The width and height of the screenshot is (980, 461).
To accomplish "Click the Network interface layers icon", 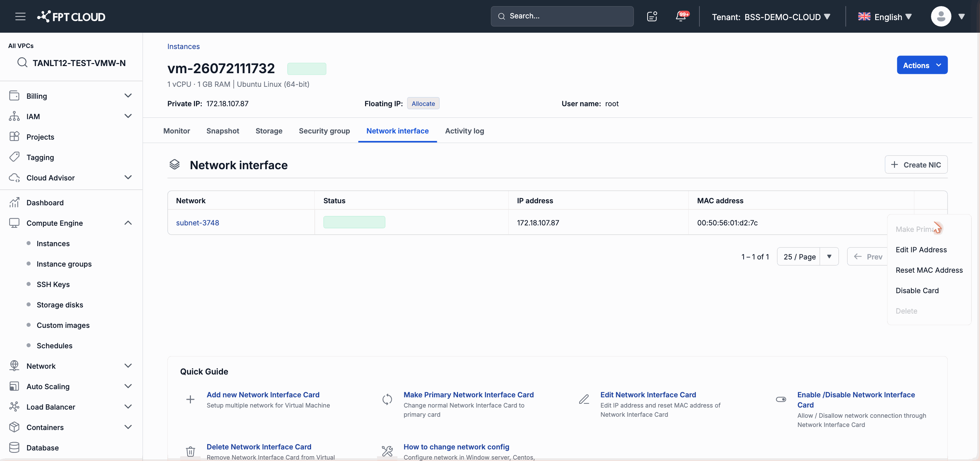I will pyautogui.click(x=174, y=164).
